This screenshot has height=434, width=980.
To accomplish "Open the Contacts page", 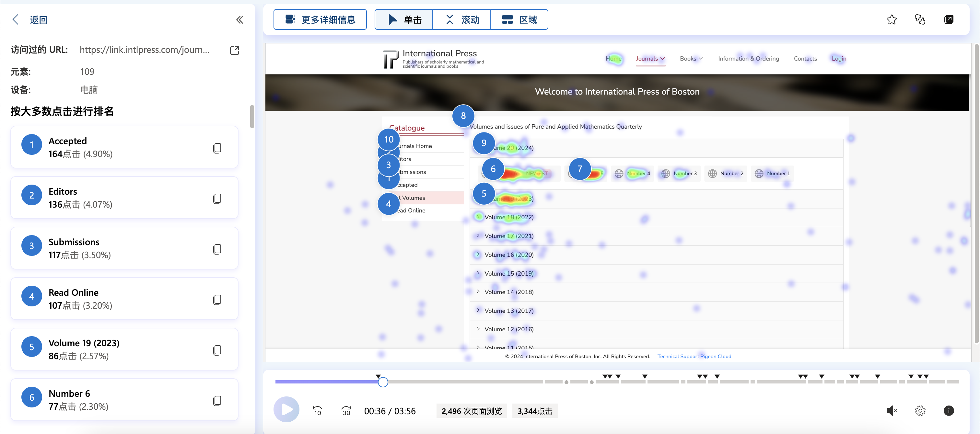I will [x=805, y=59].
